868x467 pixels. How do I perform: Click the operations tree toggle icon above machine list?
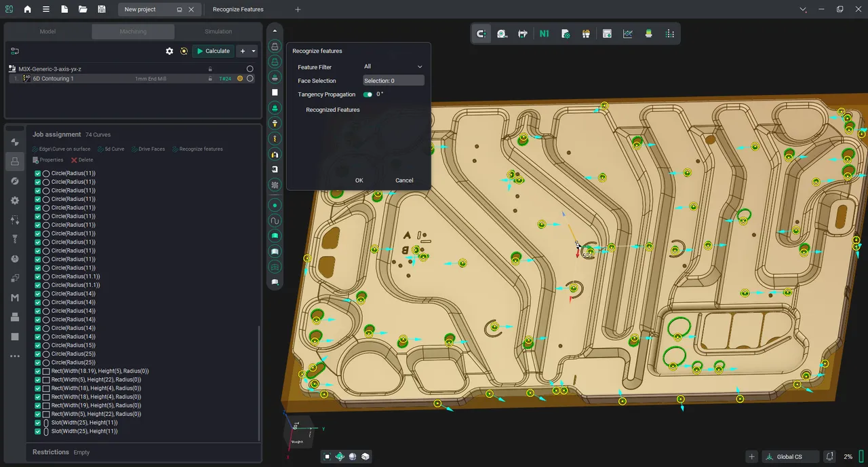[15, 51]
